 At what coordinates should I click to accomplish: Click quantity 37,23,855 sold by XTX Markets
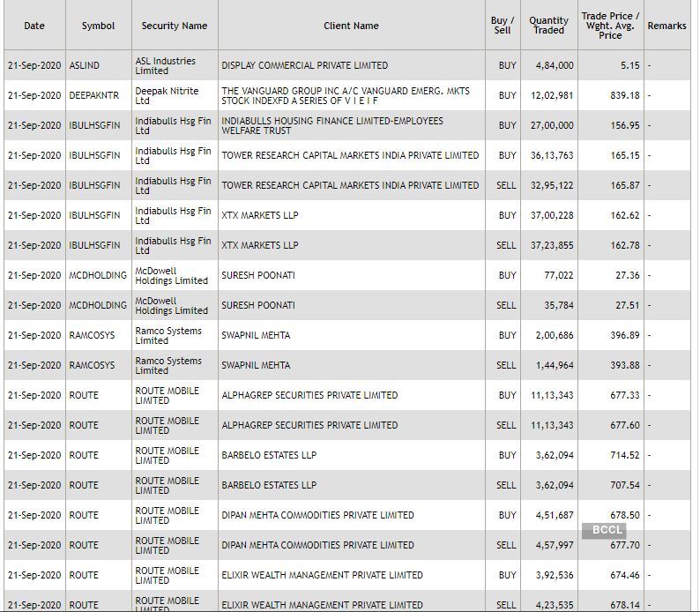pos(552,245)
